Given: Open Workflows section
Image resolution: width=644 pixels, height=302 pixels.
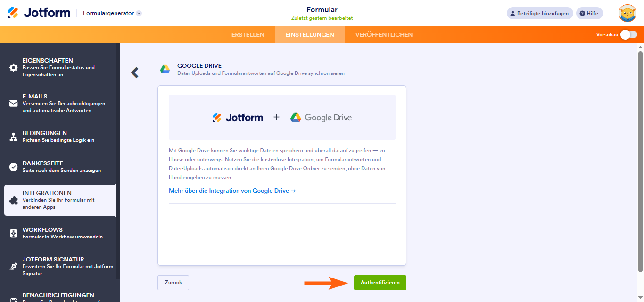Looking at the screenshot, I should 60,233.
